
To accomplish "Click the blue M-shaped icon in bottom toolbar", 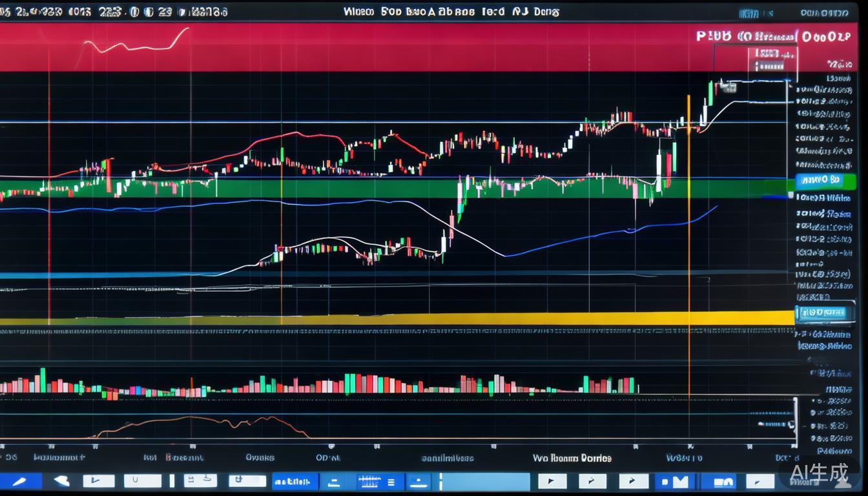I will tap(675, 482).
